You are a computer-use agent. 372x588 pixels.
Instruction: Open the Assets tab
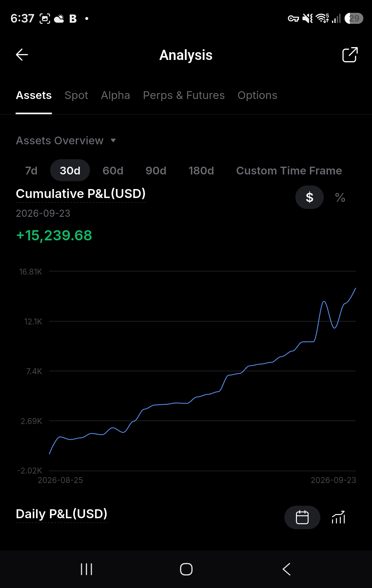click(34, 95)
